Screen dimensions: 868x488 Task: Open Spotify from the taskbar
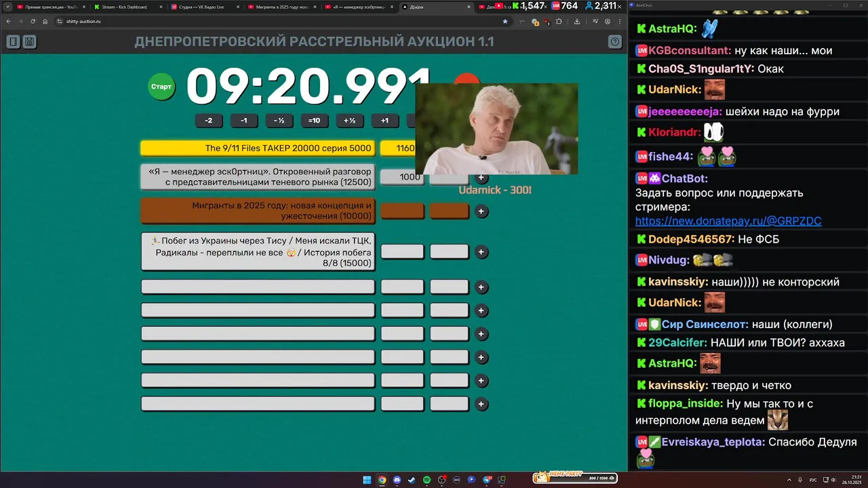pyautogui.click(x=427, y=480)
